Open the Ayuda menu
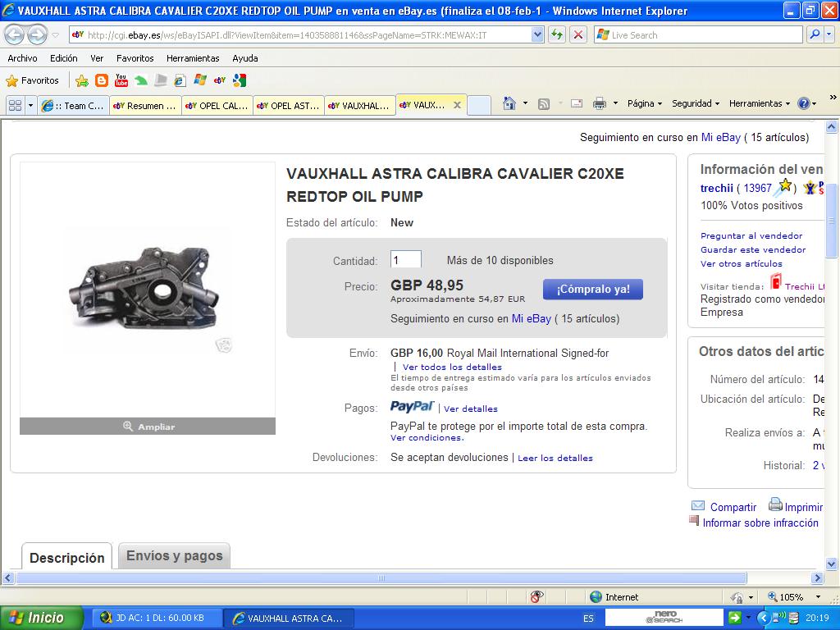Screen dimensions: 840x630 (244, 58)
